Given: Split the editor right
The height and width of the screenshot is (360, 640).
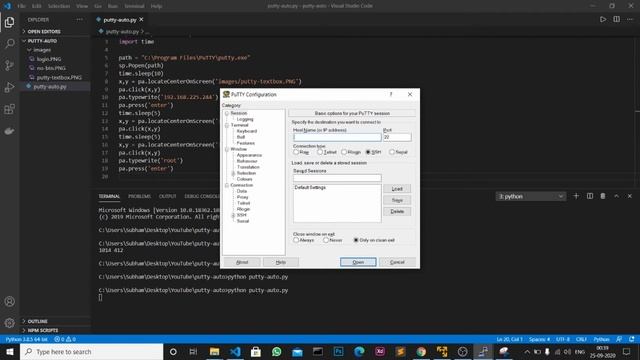Looking at the screenshot, I should click(616, 19).
